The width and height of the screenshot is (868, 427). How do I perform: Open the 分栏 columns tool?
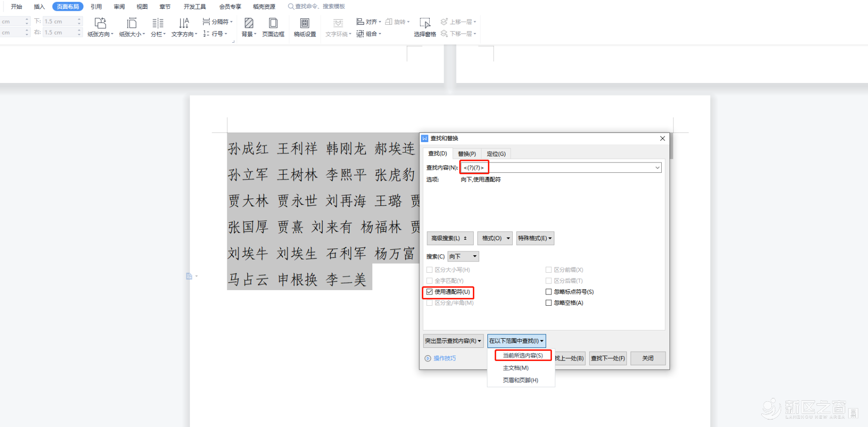(158, 27)
